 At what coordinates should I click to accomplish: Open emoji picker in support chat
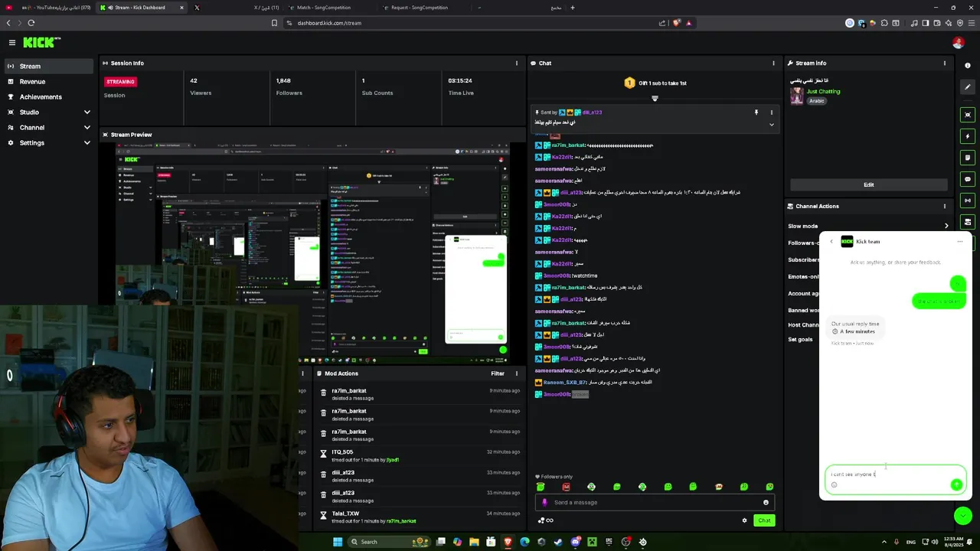coord(835,484)
